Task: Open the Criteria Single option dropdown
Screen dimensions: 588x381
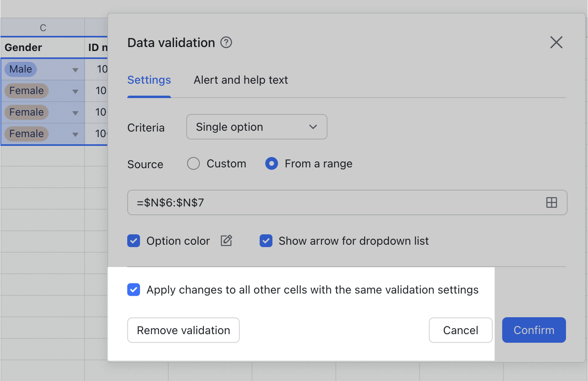Action: tap(257, 127)
